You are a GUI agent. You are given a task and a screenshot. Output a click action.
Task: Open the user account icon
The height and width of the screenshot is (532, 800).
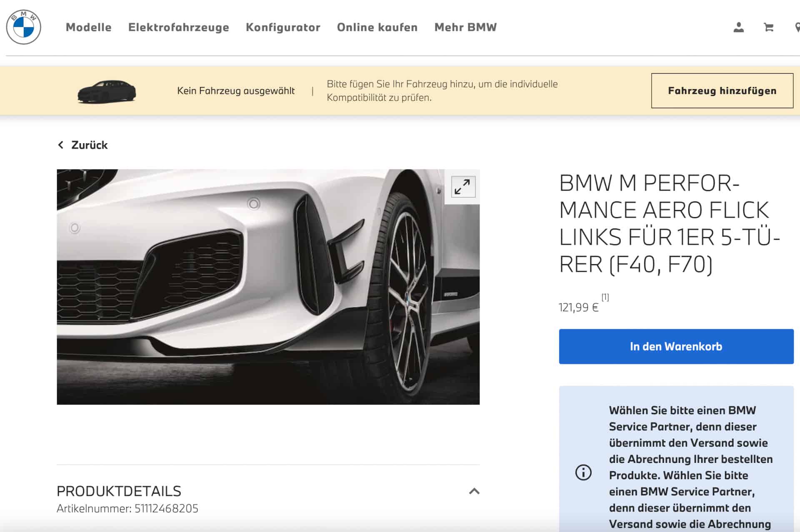click(738, 27)
